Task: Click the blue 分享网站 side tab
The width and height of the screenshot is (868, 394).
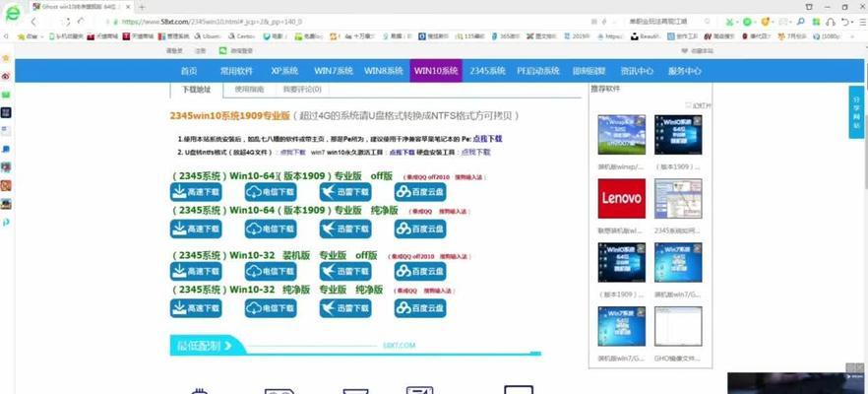Action: 856,112
